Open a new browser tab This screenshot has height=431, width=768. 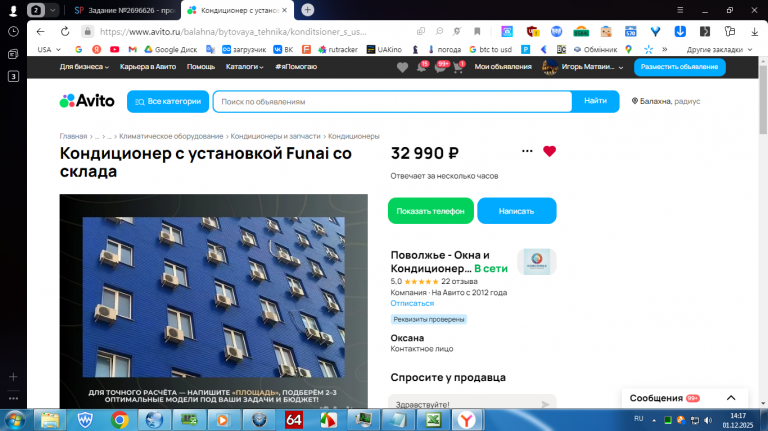(x=308, y=10)
